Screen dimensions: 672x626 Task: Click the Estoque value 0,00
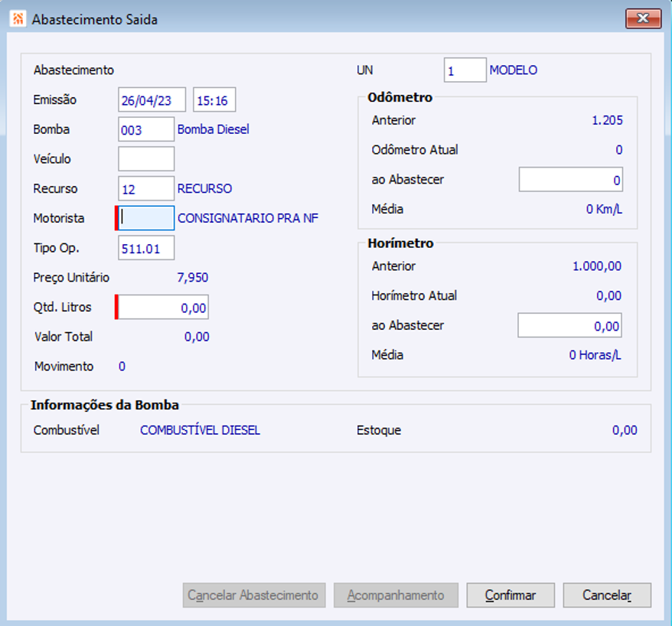point(625,430)
